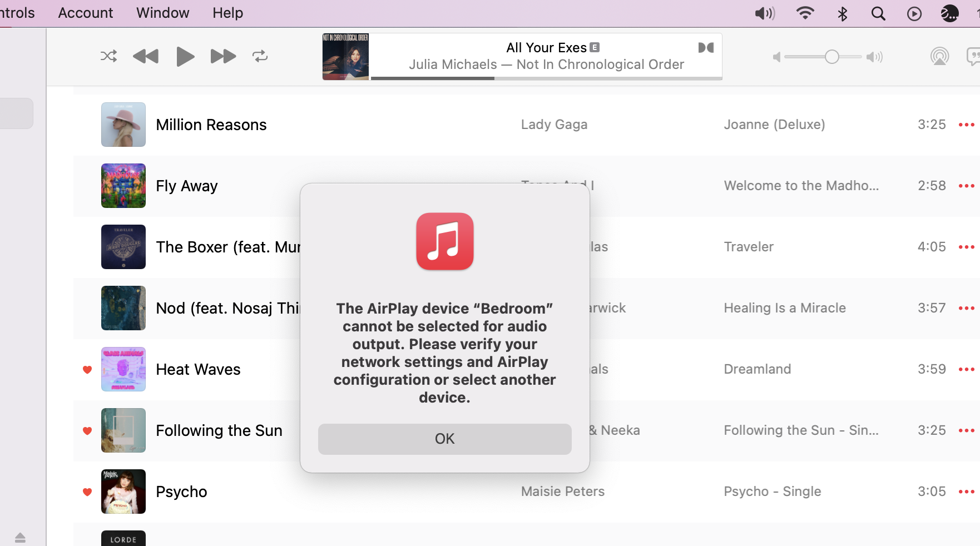Click Million Reasons album artwork
This screenshot has height=546, width=980.
click(x=123, y=125)
